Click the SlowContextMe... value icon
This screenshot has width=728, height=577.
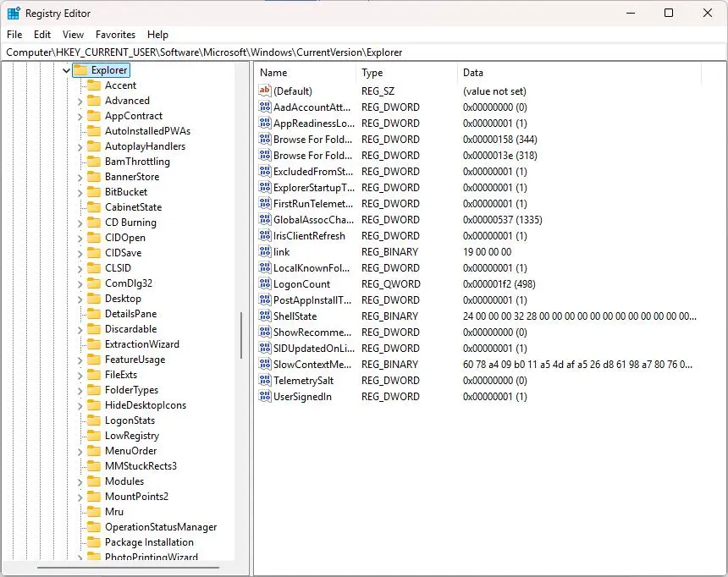[265, 365]
